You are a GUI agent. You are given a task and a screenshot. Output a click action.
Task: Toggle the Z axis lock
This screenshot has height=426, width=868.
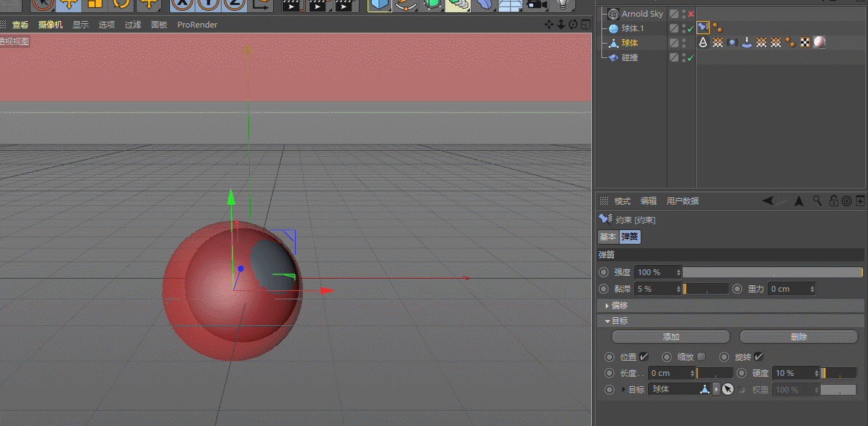(235, 4)
